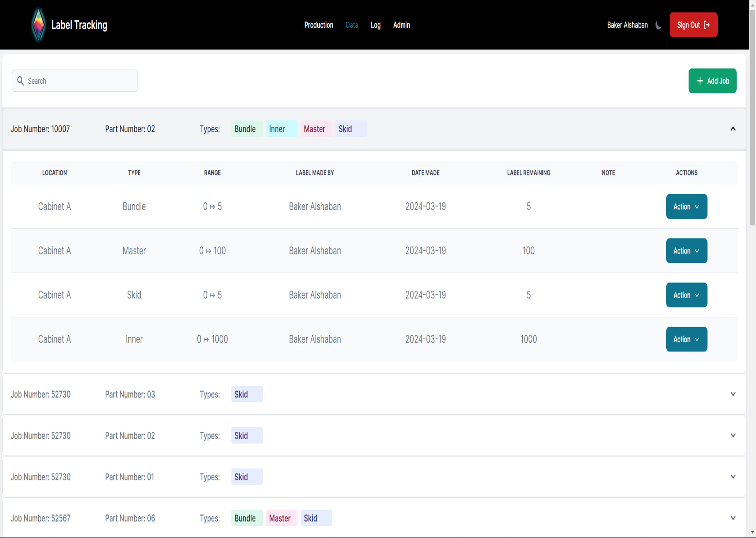This screenshot has height=538, width=756.
Task: Click the Search input field
Action: (x=80, y=81)
